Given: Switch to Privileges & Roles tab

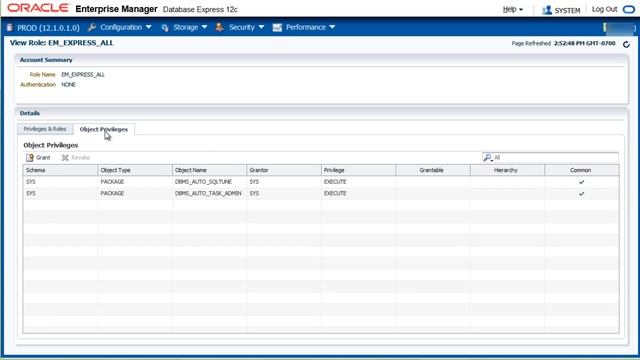Looking at the screenshot, I should point(45,129).
